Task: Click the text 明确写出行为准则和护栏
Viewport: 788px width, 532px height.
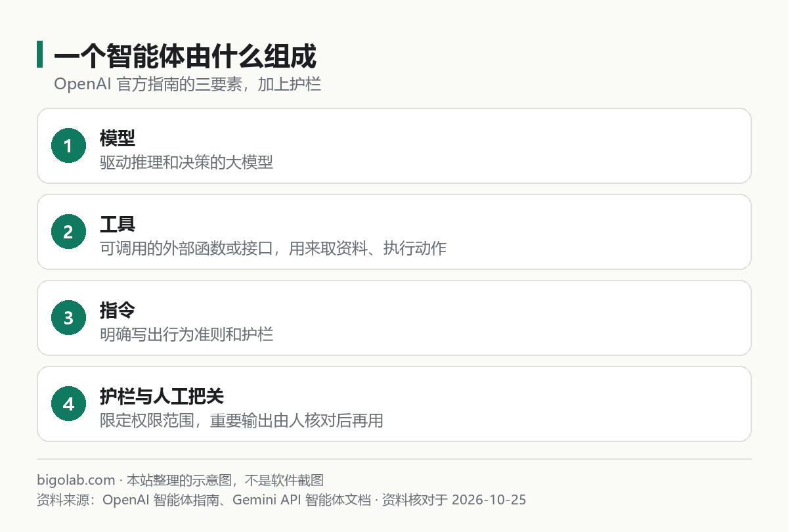Action: pos(186,334)
